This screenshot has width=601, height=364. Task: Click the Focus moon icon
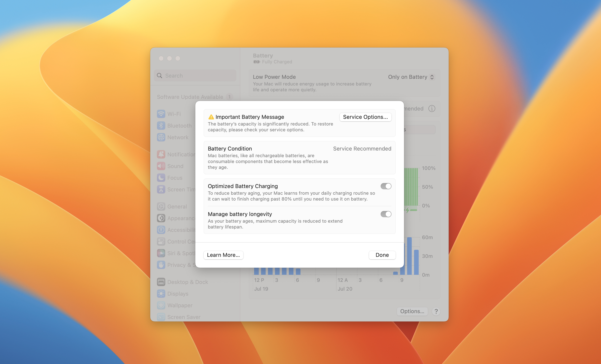(161, 178)
